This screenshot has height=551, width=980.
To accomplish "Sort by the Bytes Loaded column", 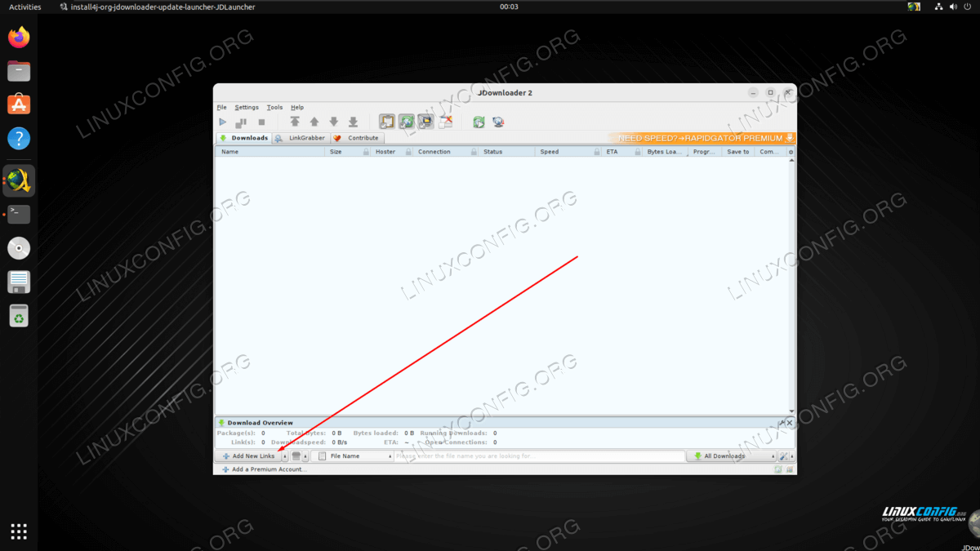I will pos(663,152).
